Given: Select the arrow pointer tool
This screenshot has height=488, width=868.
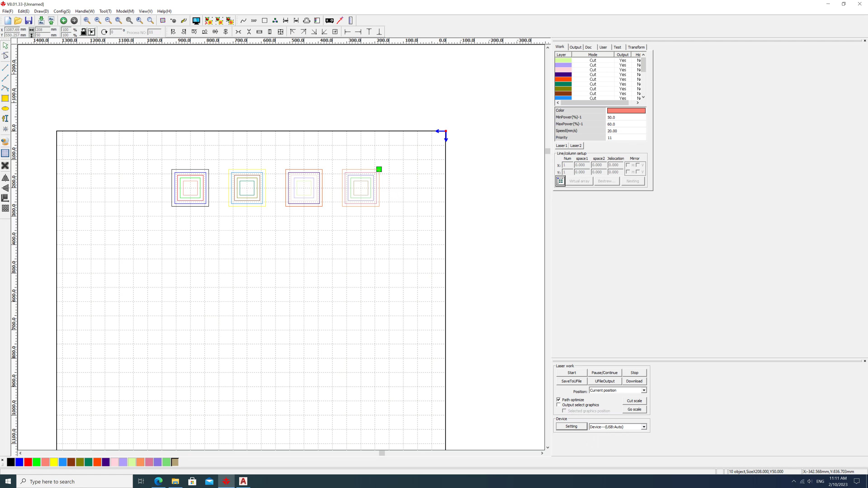Looking at the screenshot, I should click(5, 45).
